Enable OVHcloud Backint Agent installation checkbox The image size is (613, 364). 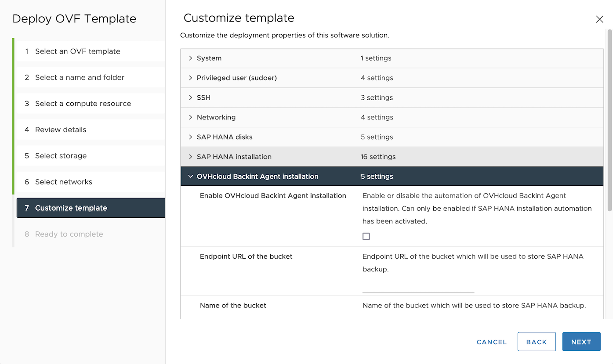tap(366, 236)
